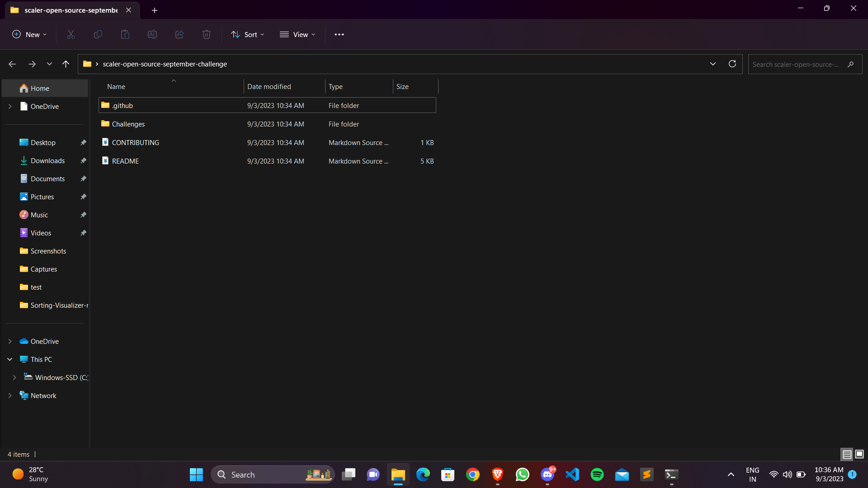Click the Delete trash bin icon
The width and height of the screenshot is (868, 488).
click(207, 34)
